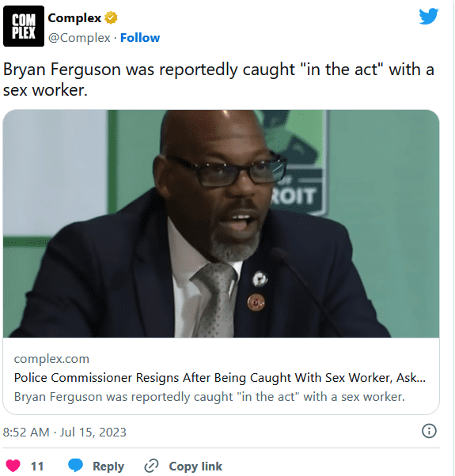Open the Police Commissioner Resigns headline link
This screenshot has height=476, width=455.
tap(220, 378)
